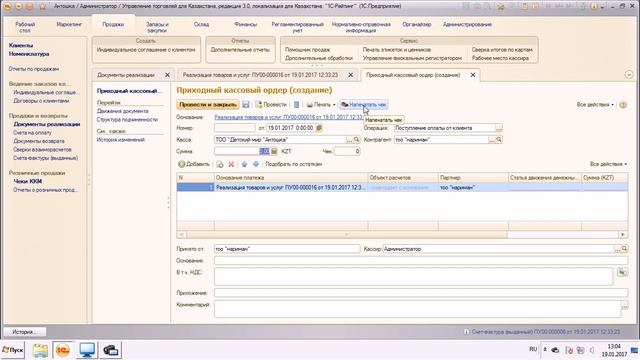The height and width of the screenshot is (360, 640).
Task: Open the Основание link to the sales document
Action: (x=289, y=117)
